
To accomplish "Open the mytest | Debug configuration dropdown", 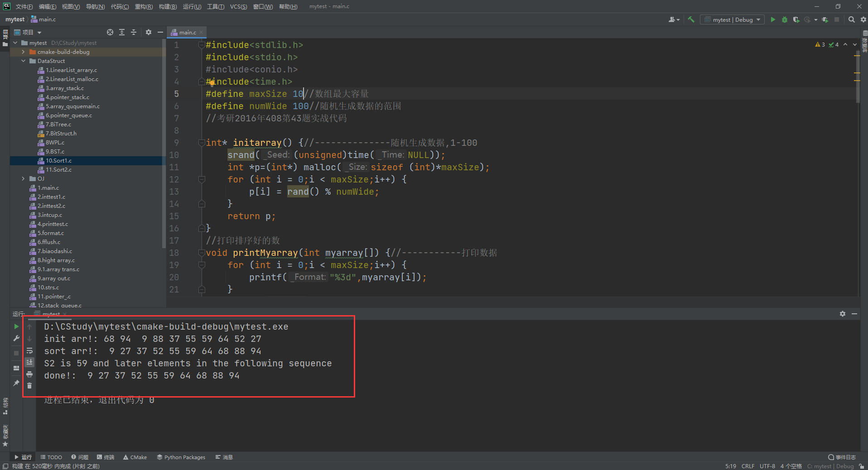I will pos(733,19).
